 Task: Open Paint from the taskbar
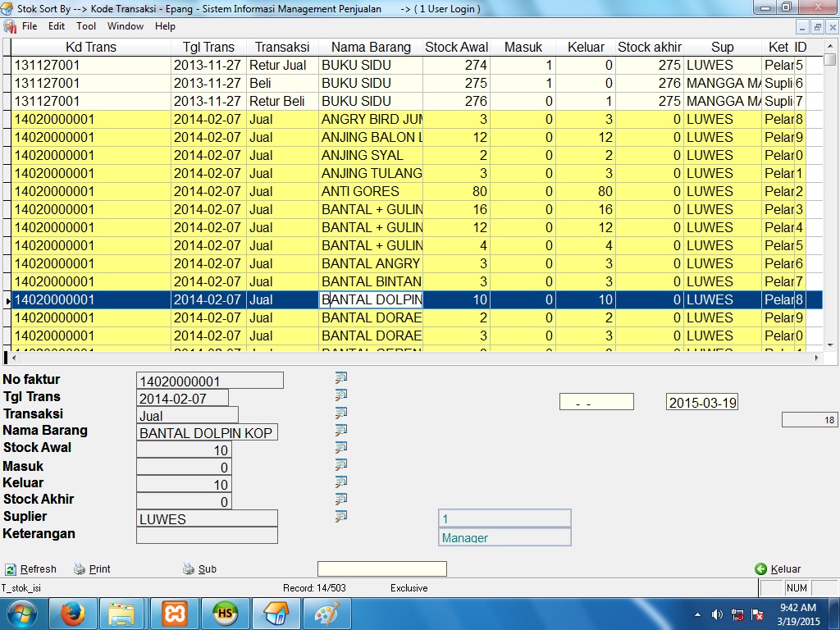(327, 613)
